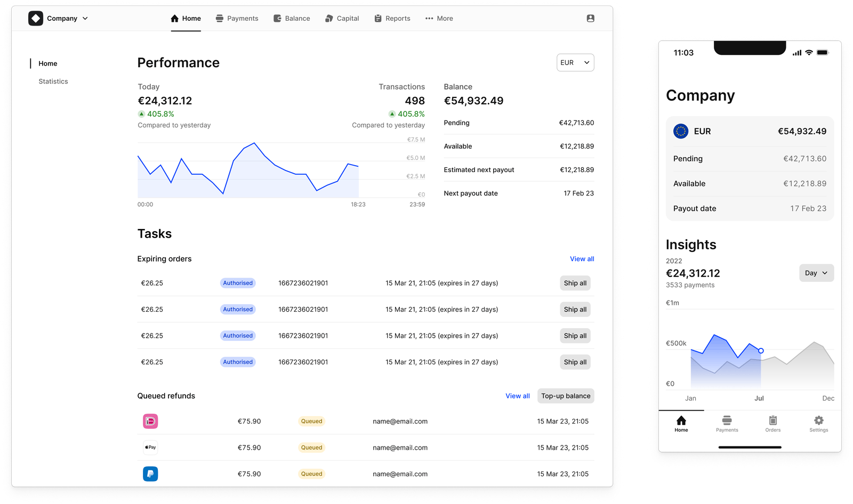This screenshot has width=853, height=504.
Task: Click Ship all in the first expiring order row
Action: coord(575,283)
